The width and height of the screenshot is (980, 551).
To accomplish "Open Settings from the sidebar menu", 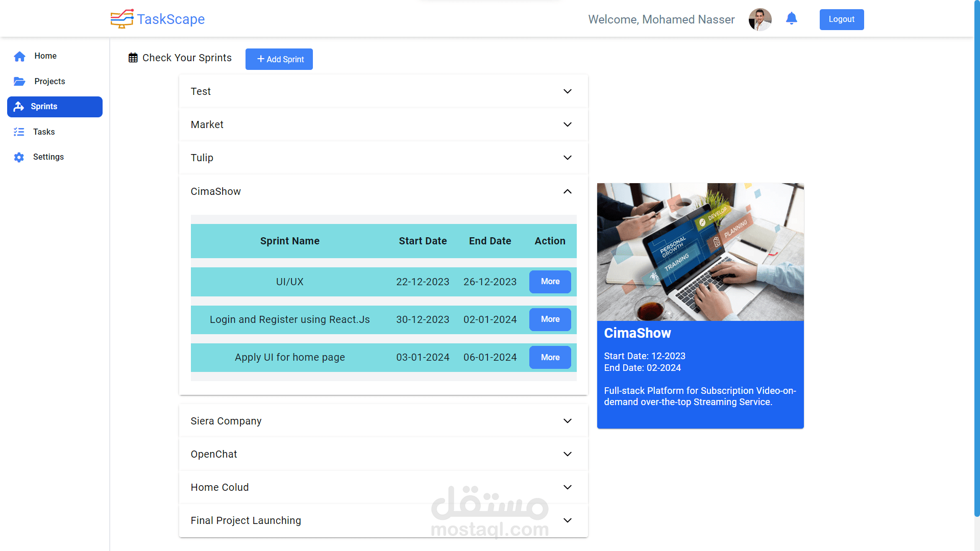I will (x=48, y=157).
